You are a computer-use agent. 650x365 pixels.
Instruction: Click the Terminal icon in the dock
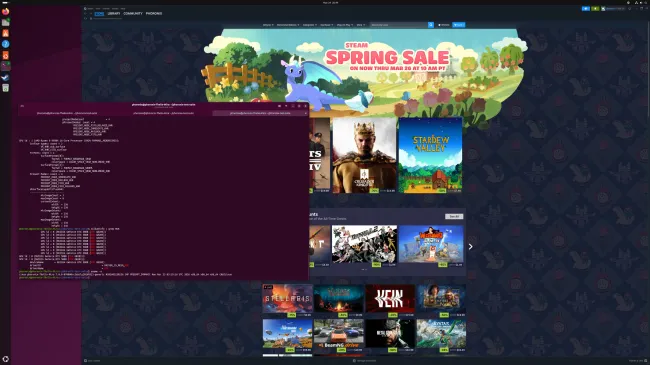click(5, 66)
